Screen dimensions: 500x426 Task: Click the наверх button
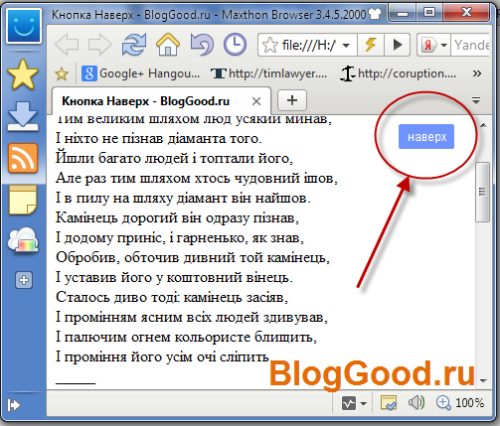[x=426, y=136]
